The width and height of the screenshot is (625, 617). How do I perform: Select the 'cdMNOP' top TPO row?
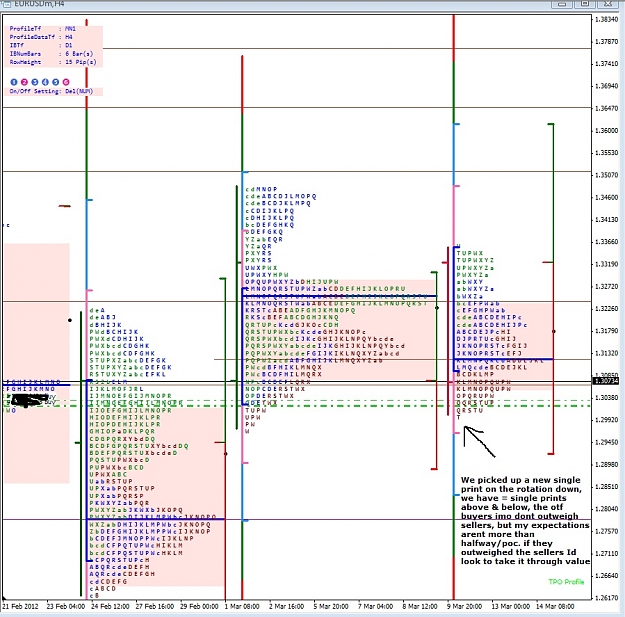coord(261,189)
